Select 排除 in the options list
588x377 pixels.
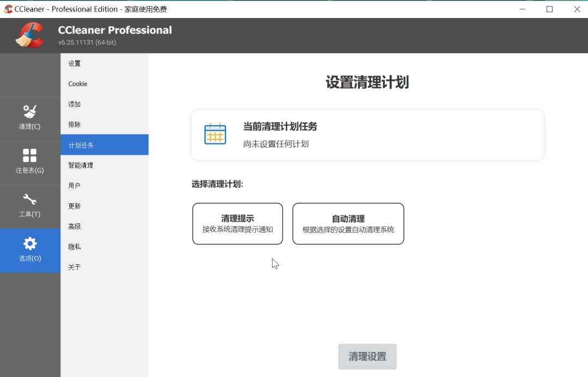tap(74, 124)
